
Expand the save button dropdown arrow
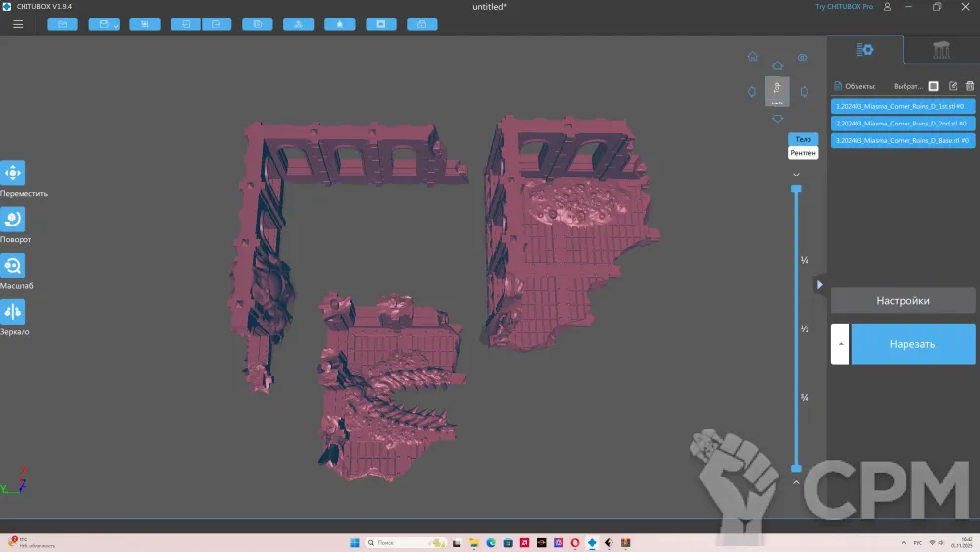tap(116, 25)
